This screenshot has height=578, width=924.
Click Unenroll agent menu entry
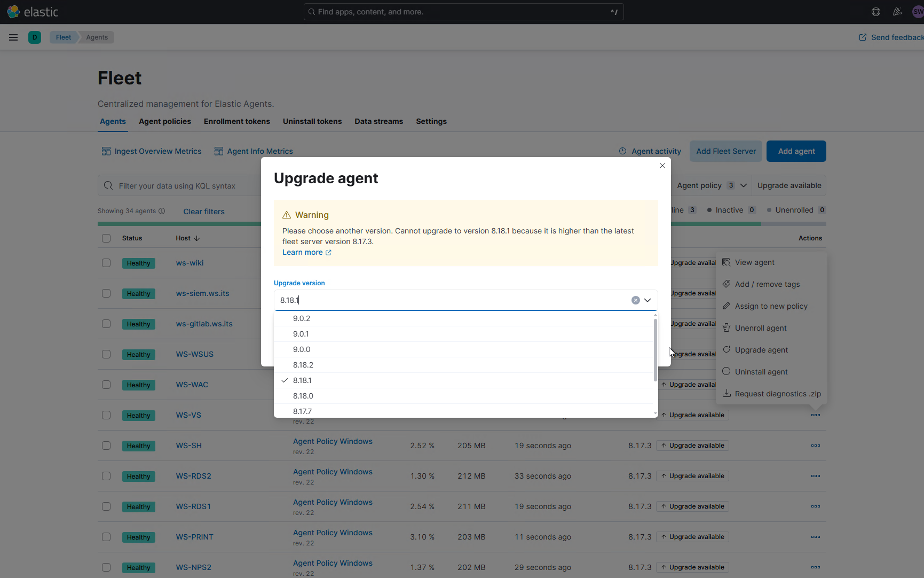(x=771, y=328)
